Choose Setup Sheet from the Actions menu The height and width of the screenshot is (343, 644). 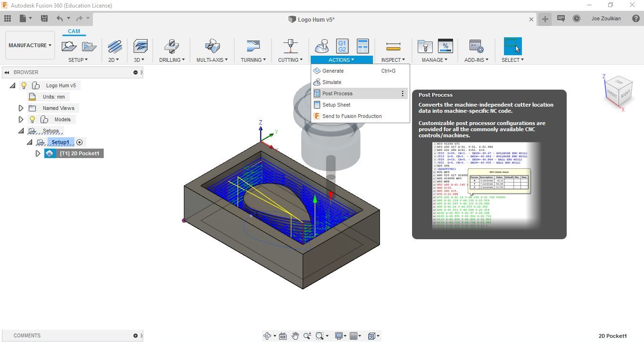tap(360, 105)
